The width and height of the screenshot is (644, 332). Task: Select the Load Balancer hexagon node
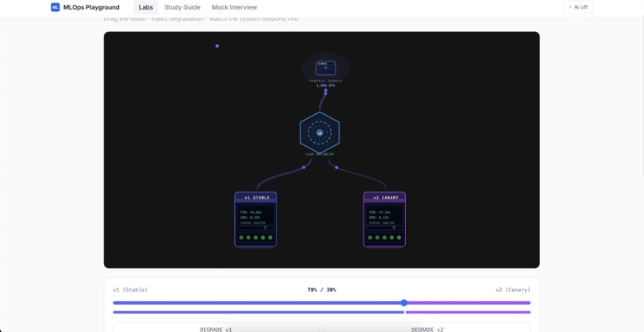click(320, 132)
